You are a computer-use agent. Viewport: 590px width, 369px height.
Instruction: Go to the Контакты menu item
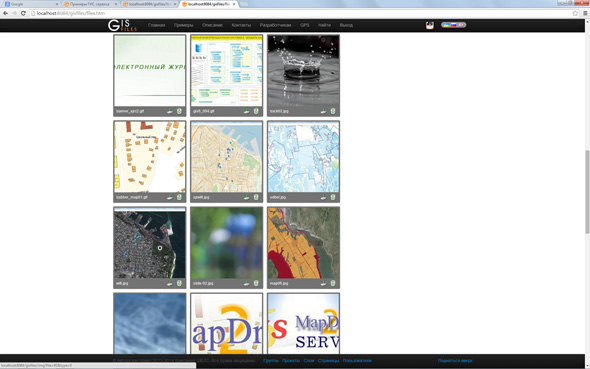pyautogui.click(x=241, y=25)
